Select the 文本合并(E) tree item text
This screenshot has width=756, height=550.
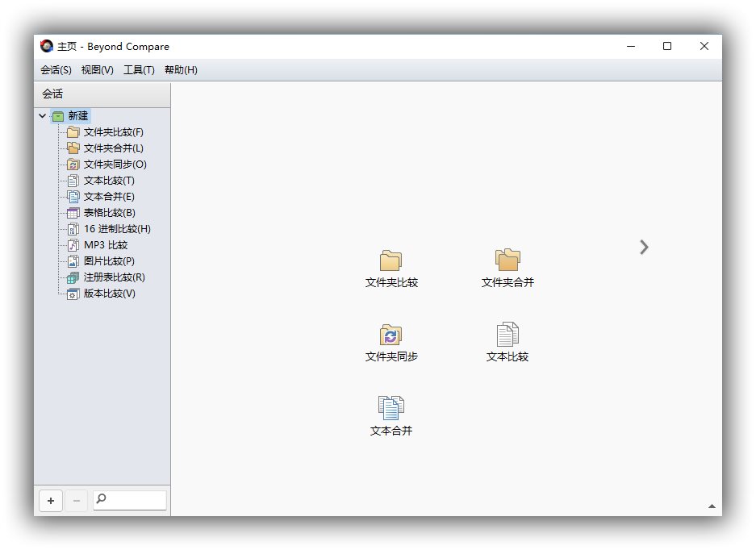[109, 197]
